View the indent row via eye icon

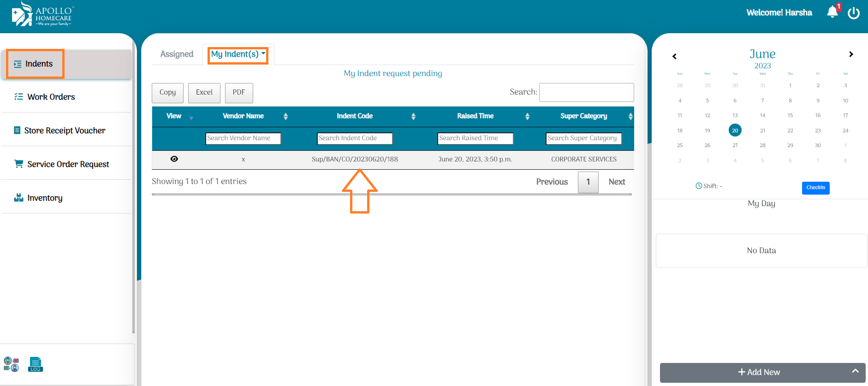pos(174,159)
